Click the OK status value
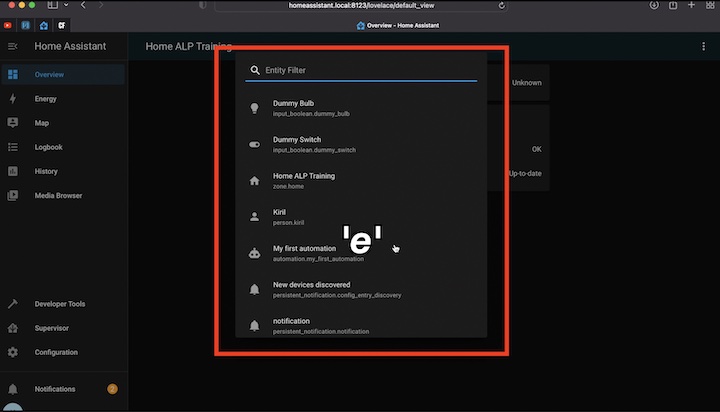720x412 pixels. coord(536,149)
